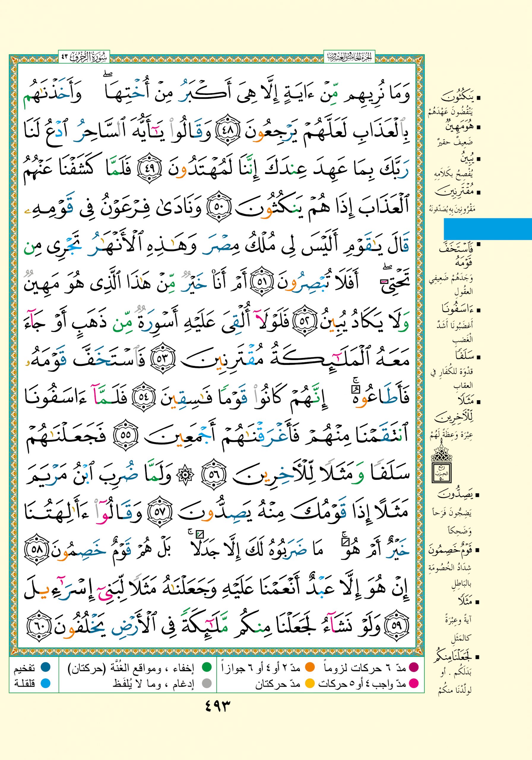
Task: Click margin word يَنكُثُونَ at top
Action: pos(457,98)
